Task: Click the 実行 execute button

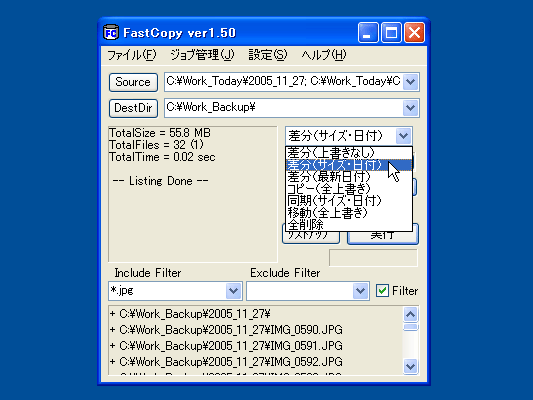Action: [x=383, y=237]
